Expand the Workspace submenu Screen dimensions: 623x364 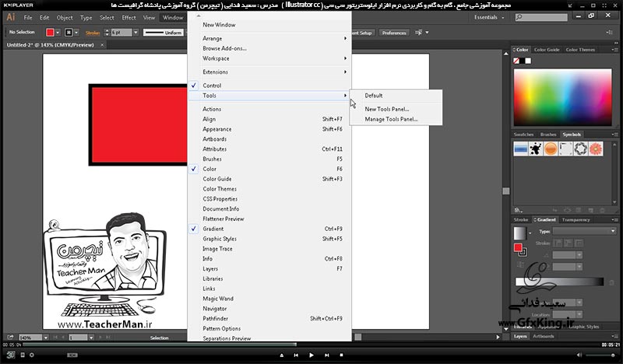(x=269, y=58)
